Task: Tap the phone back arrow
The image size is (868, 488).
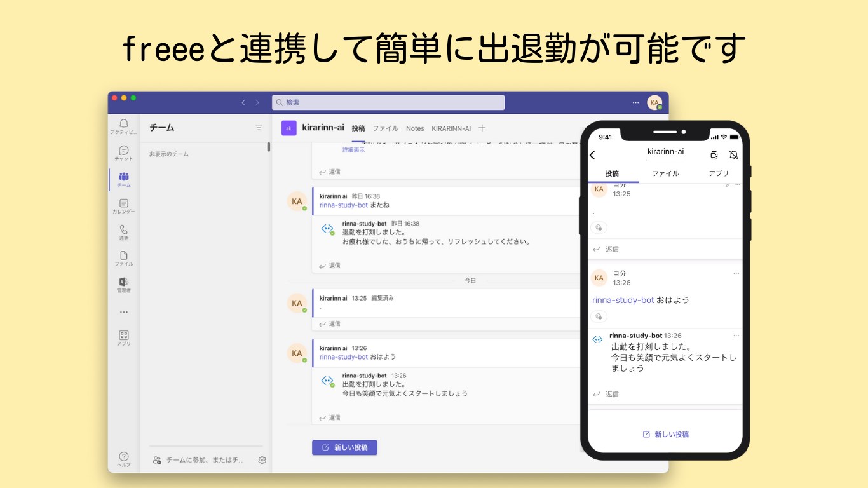Action: 592,155
